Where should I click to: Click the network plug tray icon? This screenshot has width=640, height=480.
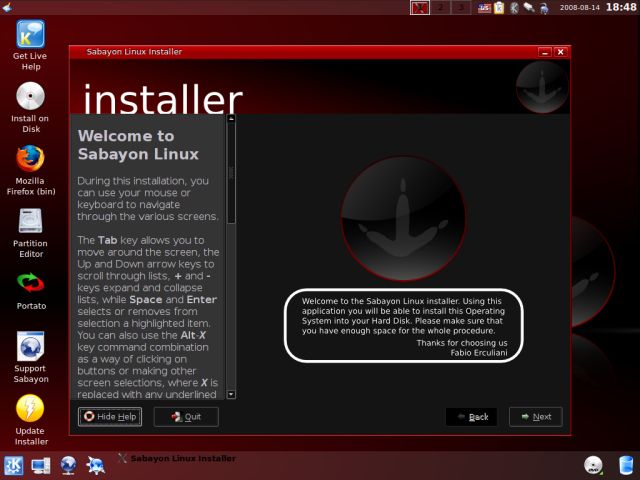529,8
